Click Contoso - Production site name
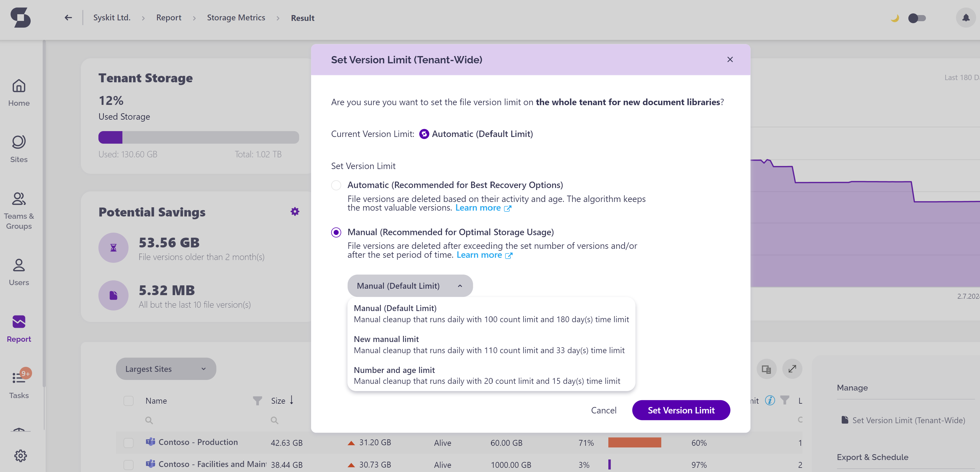This screenshot has height=472, width=980. click(x=198, y=442)
